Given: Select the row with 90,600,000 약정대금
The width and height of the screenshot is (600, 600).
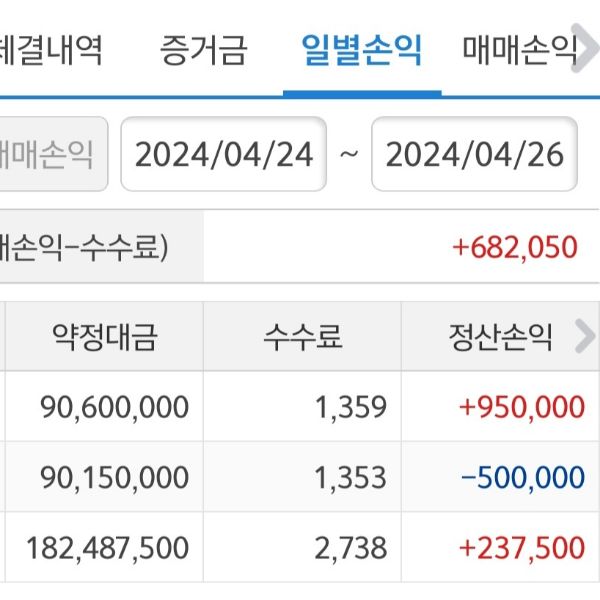Looking at the screenshot, I should [115, 407].
